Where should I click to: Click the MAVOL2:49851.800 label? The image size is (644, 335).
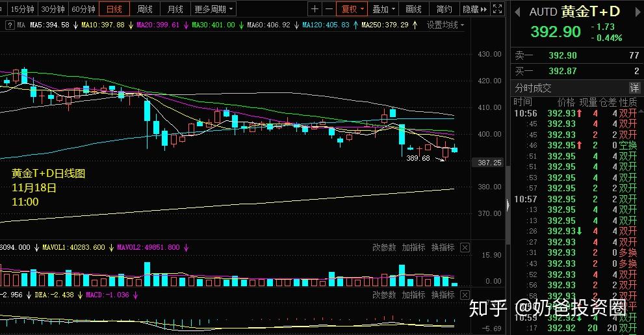tap(148, 247)
